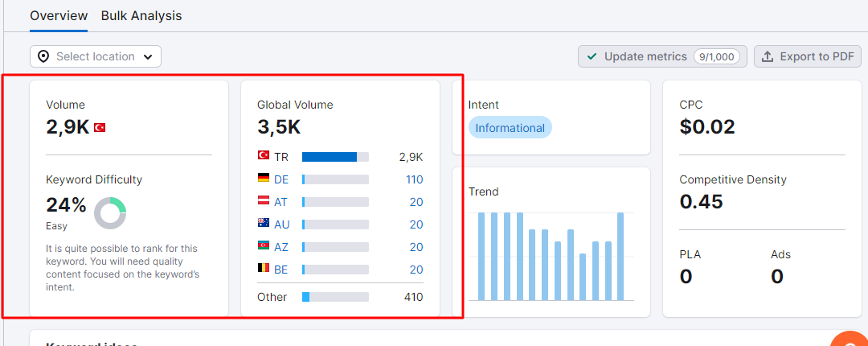Click the Easy difficulty label

[56, 226]
